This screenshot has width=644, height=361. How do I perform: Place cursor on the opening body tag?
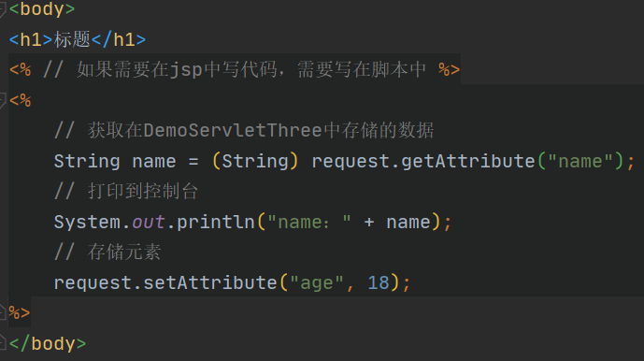42,9
